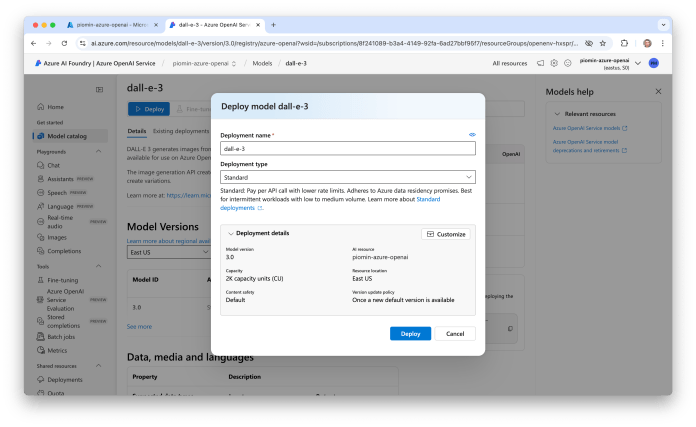Collapse the Shared resources section

[99, 366]
